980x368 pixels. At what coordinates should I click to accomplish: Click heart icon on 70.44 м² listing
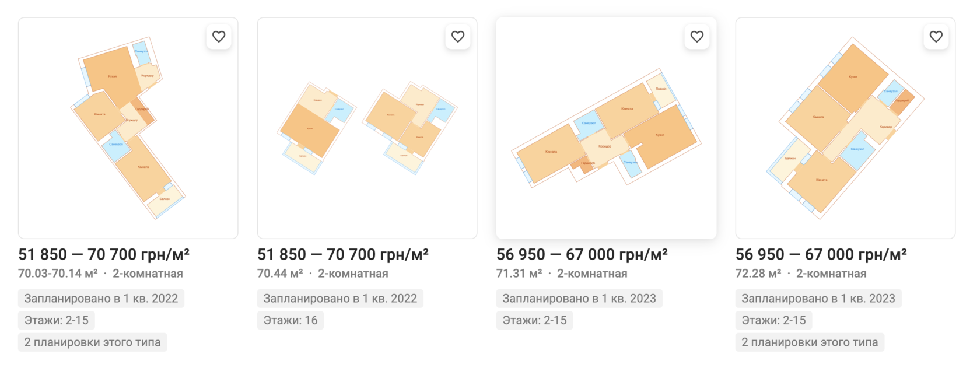(x=458, y=37)
